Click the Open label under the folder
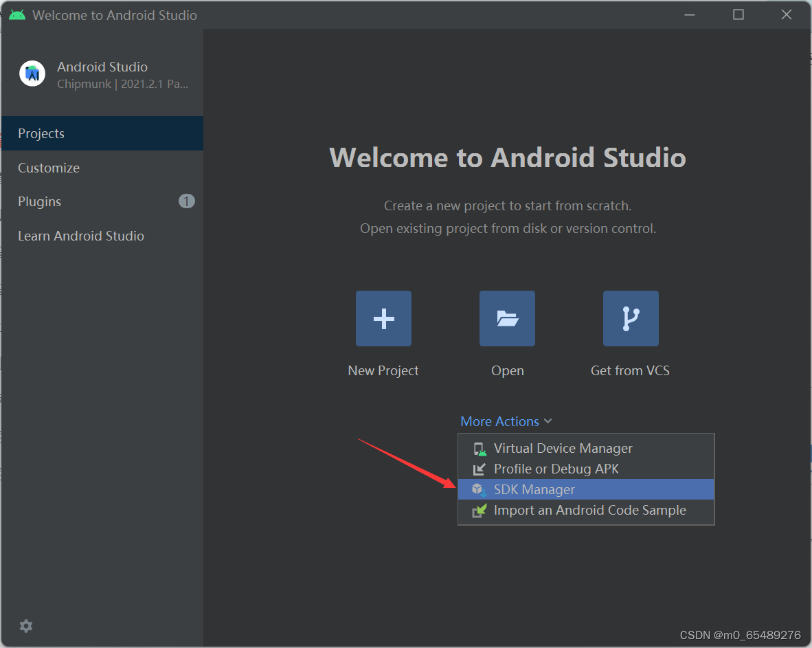The width and height of the screenshot is (812, 648). [508, 371]
